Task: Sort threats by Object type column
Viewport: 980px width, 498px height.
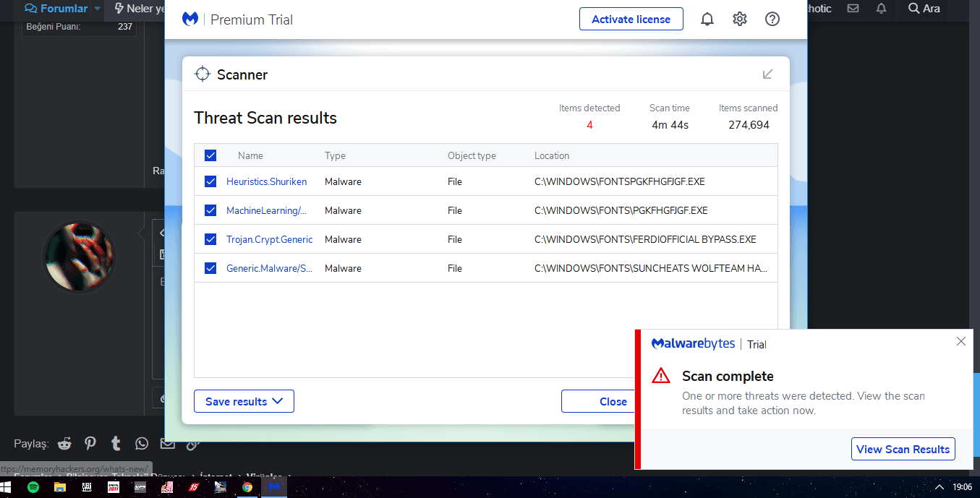Action: [472, 155]
